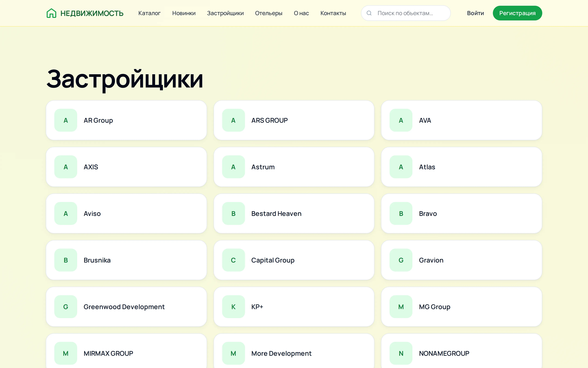Click the A badge beside Aviso
Screen dimensions: 588x368
coord(66,213)
